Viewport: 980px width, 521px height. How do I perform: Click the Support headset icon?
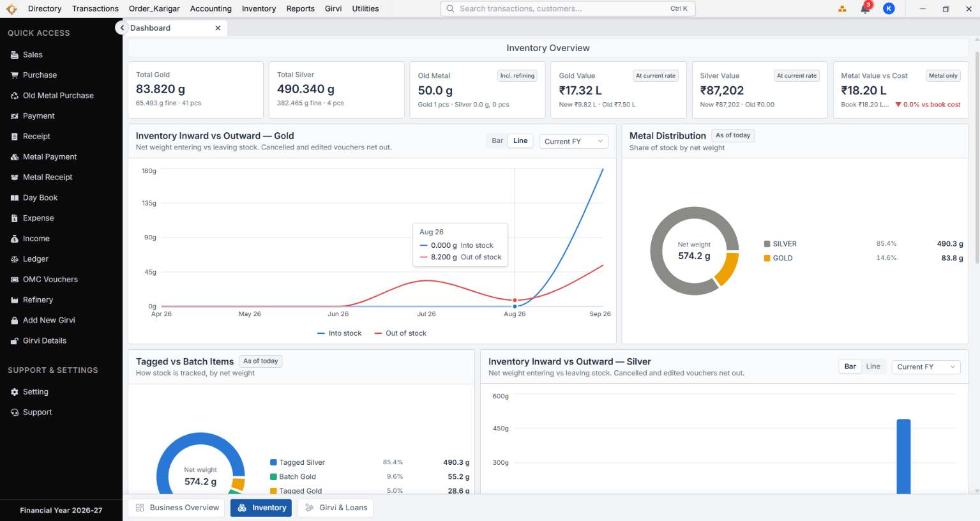coord(15,412)
